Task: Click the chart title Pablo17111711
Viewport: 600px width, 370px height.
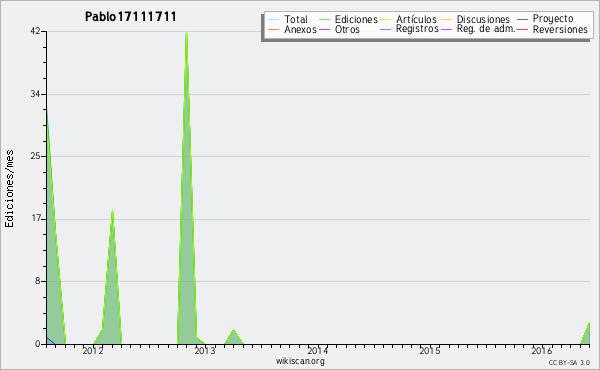Action: [130, 17]
